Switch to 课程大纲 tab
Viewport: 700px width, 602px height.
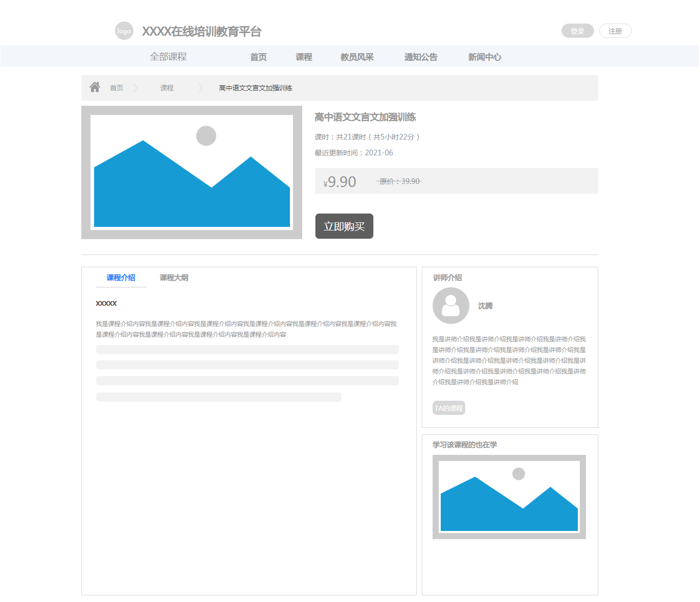coord(174,277)
